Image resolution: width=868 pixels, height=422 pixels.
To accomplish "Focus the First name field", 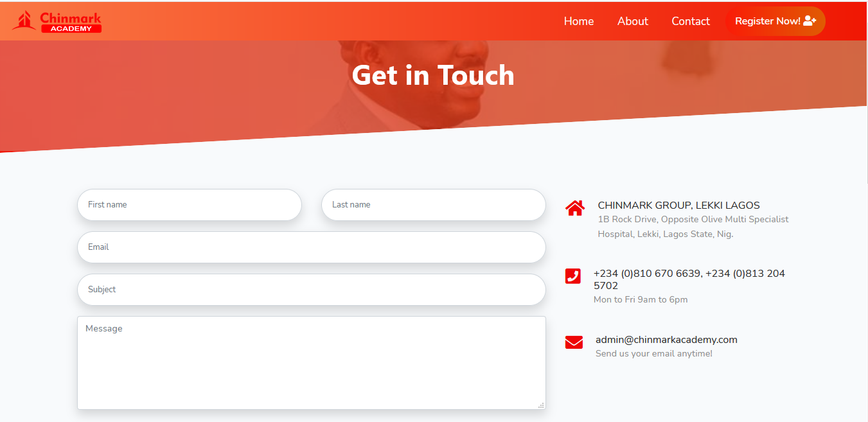I will (190, 205).
